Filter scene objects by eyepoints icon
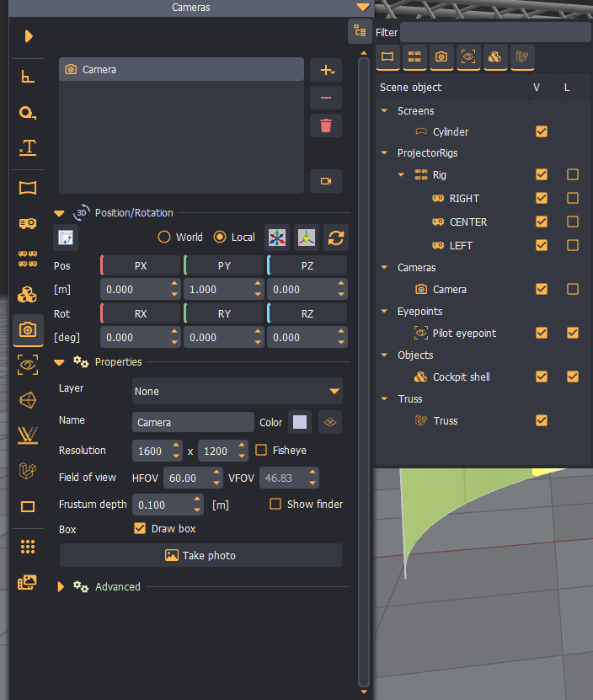Screen dimensions: 593x700 pos(468,57)
